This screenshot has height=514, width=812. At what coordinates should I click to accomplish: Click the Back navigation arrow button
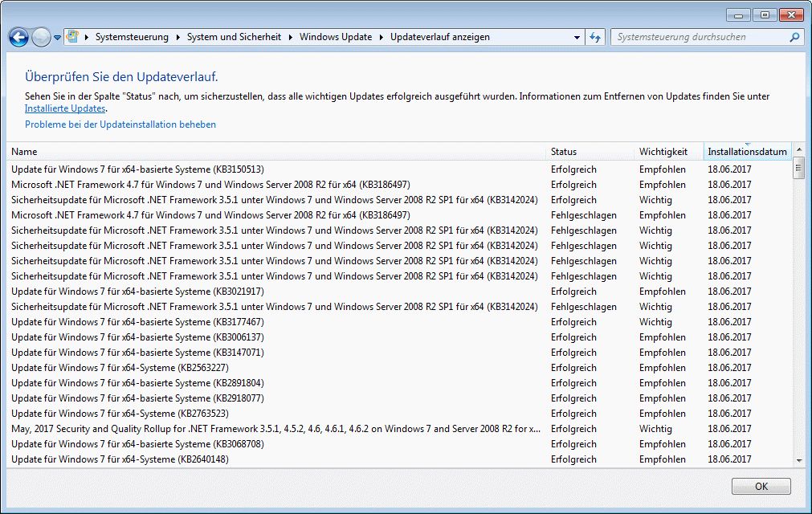(18, 37)
